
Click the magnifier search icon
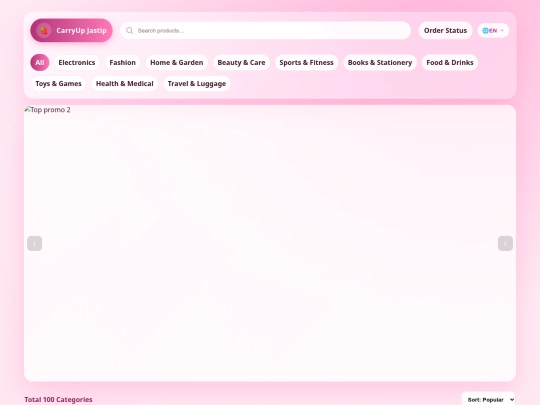tap(129, 31)
